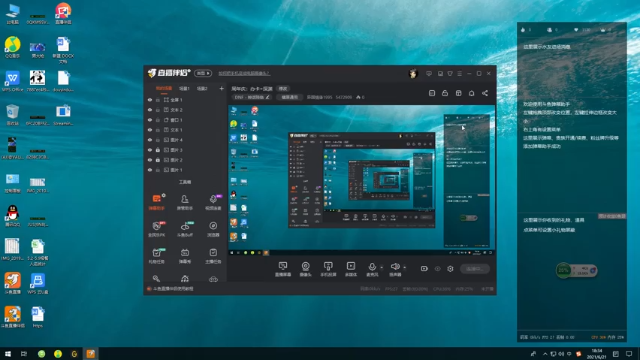Add media file source from bottom toolbar
Image resolution: width=640 pixels, height=360 pixels.
pos(351,269)
